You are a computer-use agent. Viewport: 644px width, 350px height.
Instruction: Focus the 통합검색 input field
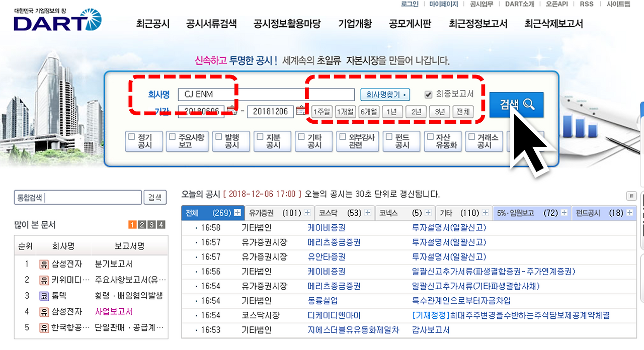[78, 198]
